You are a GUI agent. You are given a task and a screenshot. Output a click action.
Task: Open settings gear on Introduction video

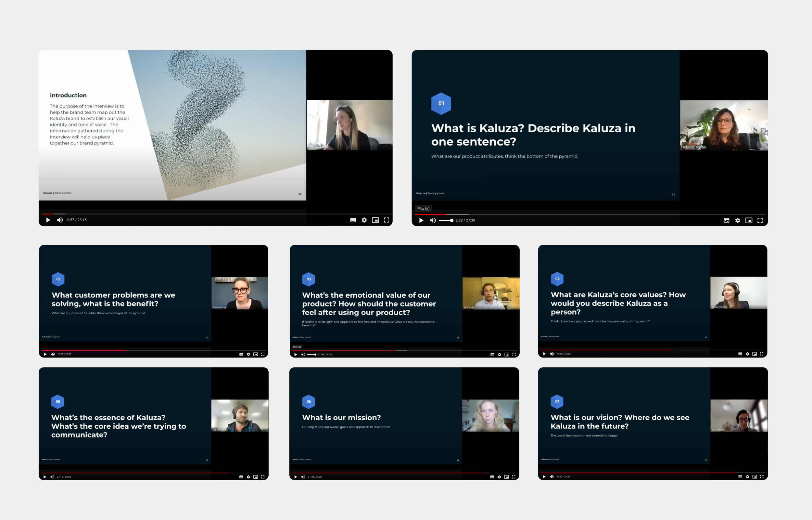pos(364,220)
